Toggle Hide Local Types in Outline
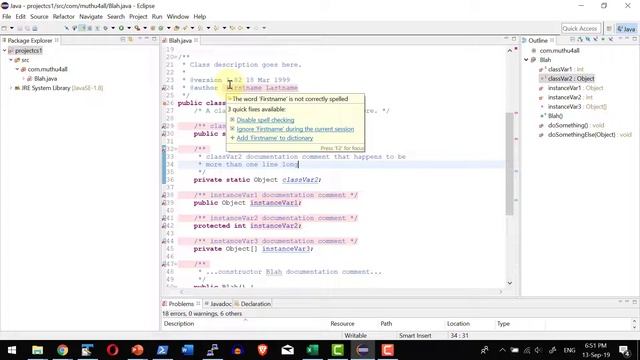This screenshot has height=360, width=640. [611, 40]
